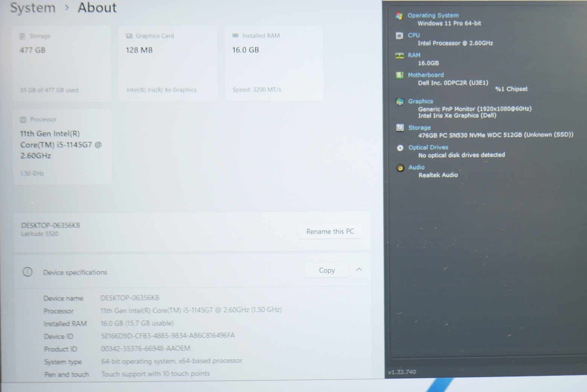Click the Product ID value 00342-55376-66948-AAOEM
Viewport: 587px width, 392px height.
pyautogui.click(x=146, y=348)
